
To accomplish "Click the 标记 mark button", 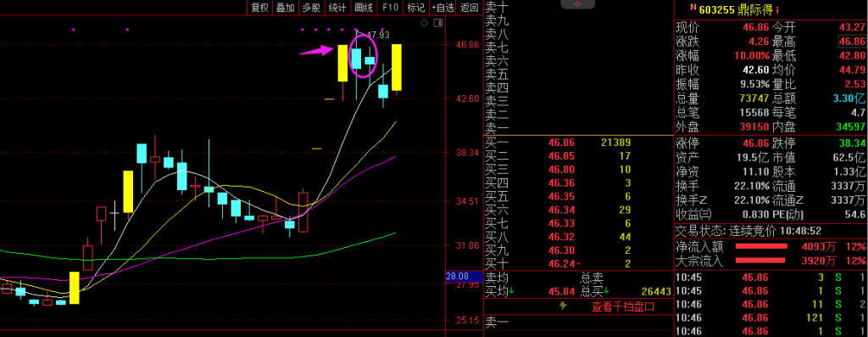I will pyautogui.click(x=415, y=7).
